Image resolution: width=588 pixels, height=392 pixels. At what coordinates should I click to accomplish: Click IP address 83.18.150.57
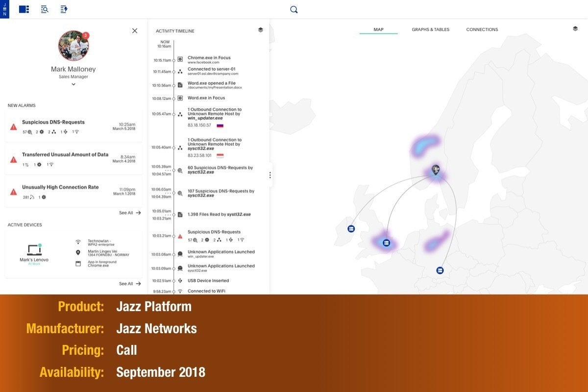click(x=199, y=125)
